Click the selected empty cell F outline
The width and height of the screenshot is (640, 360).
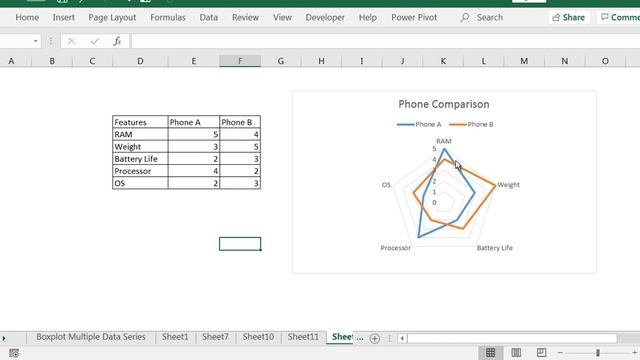[240, 244]
